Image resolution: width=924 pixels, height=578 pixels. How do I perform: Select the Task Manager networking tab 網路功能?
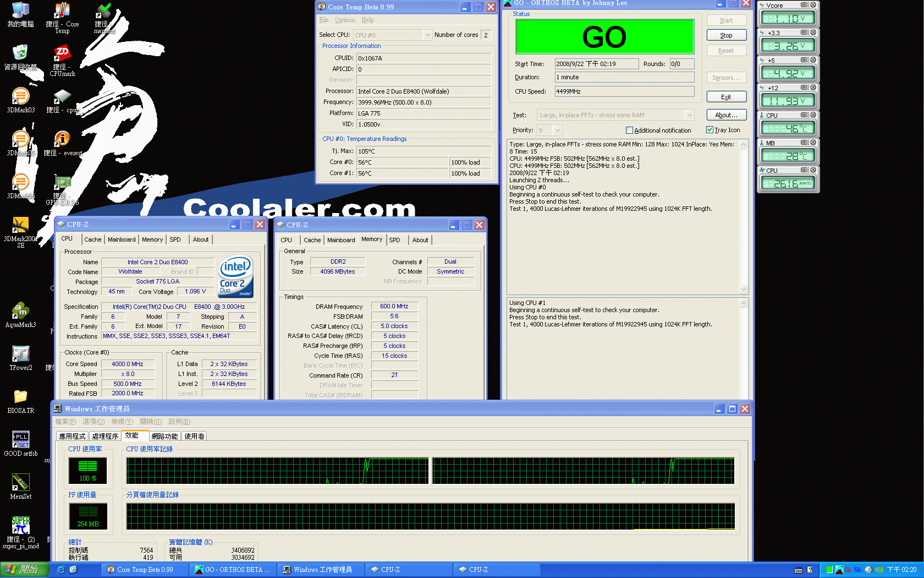pos(164,436)
